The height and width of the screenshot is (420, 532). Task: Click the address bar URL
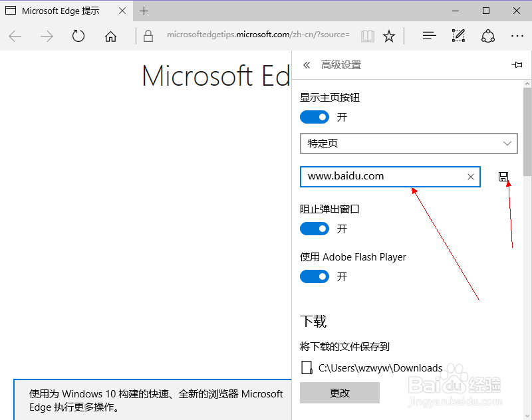258,35
